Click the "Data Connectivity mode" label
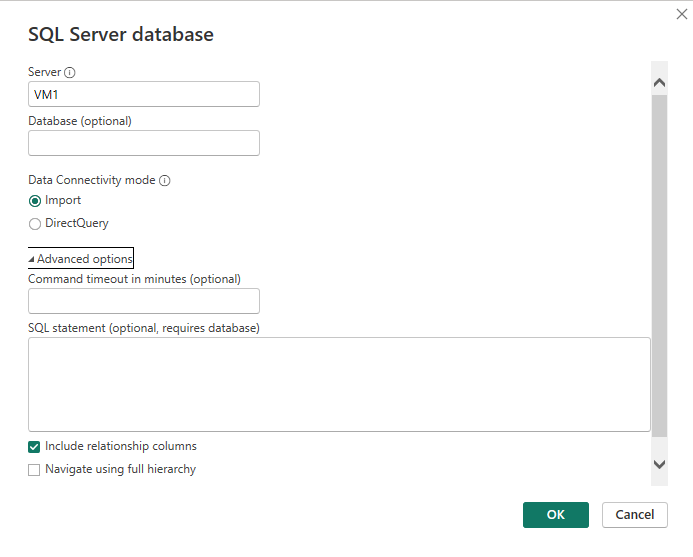Screen dimensions: 693x557 point(91,180)
